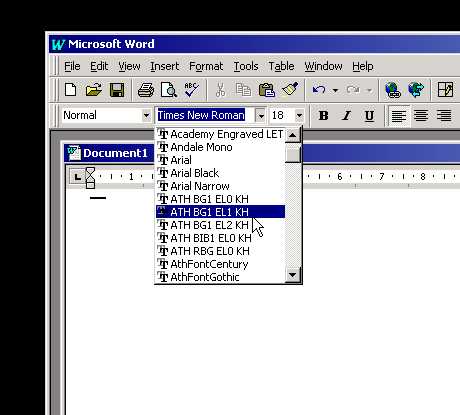Viewport: 460px width, 415px height.
Task: Click font list scroll up arrow
Action: 293,135
